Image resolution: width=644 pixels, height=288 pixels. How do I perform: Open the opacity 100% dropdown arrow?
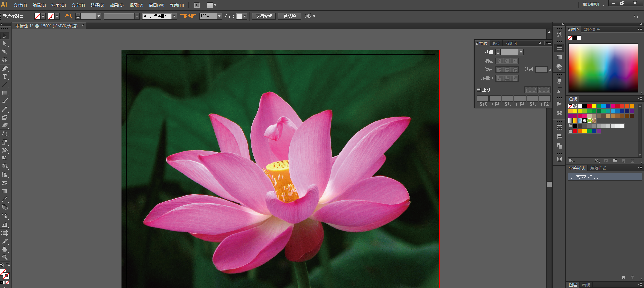coord(219,16)
